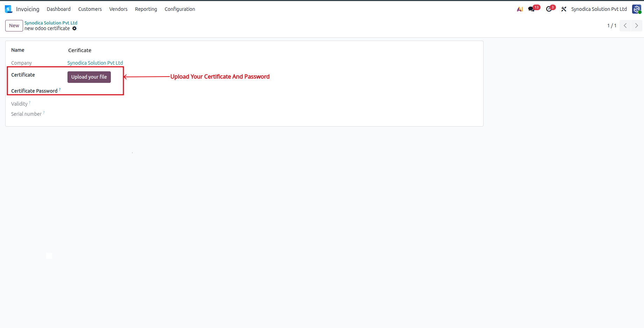This screenshot has height=328, width=644.
Task: Open the Customers menu
Action: 90,9
